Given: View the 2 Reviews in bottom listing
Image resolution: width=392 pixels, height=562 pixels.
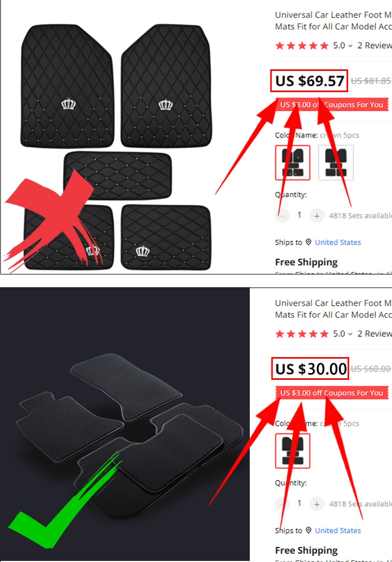Looking at the screenshot, I should (x=374, y=334).
